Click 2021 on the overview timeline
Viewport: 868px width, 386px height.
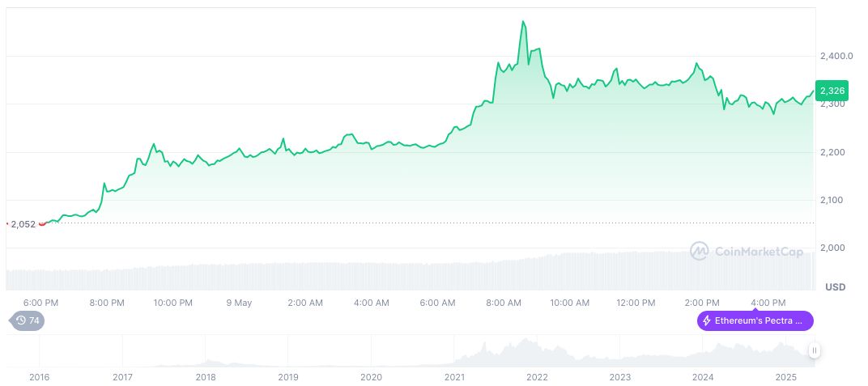[453, 377]
